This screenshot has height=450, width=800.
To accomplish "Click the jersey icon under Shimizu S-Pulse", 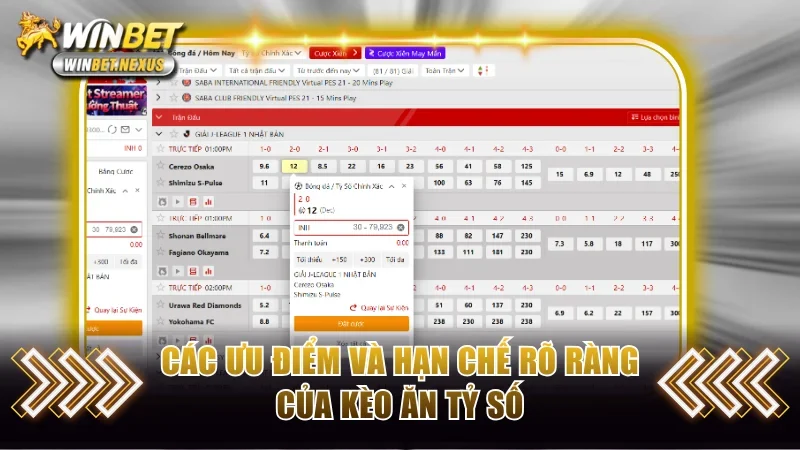I will pos(162,202).
